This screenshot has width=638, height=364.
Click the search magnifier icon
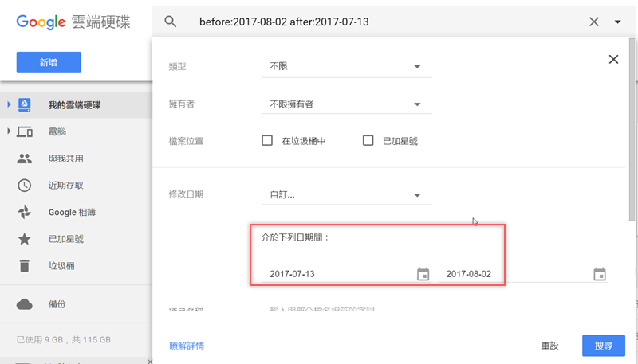click(171, 22)
